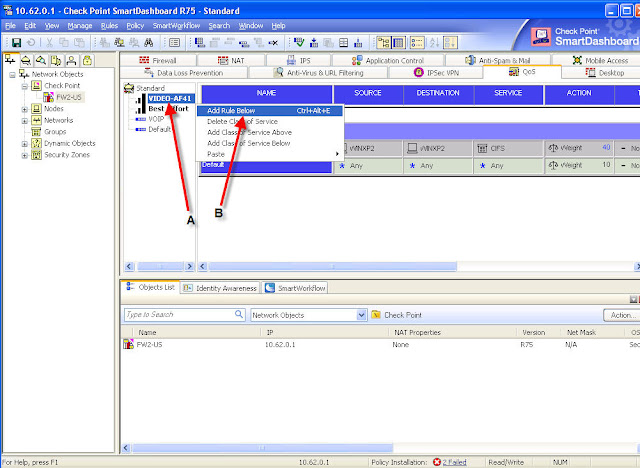
Task: Click right arrow of class tree scrollbar
Action: (189, 266)
